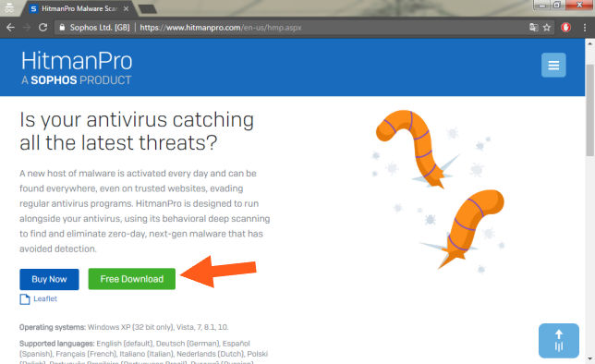Click the scroll-to-top arrow button
Screen dimensions: 595x364
click(559, 341)
